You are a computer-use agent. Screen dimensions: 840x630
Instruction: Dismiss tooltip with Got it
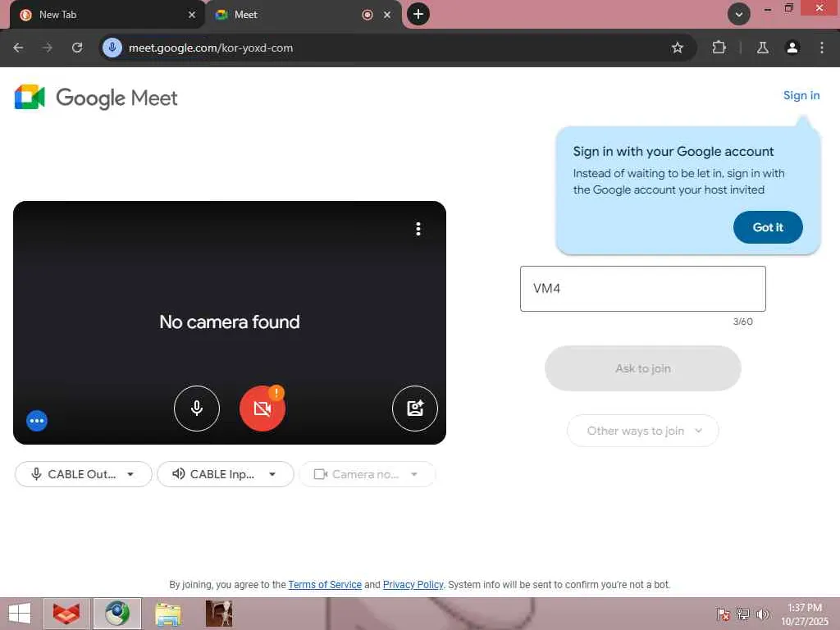[x=768, y=227]
